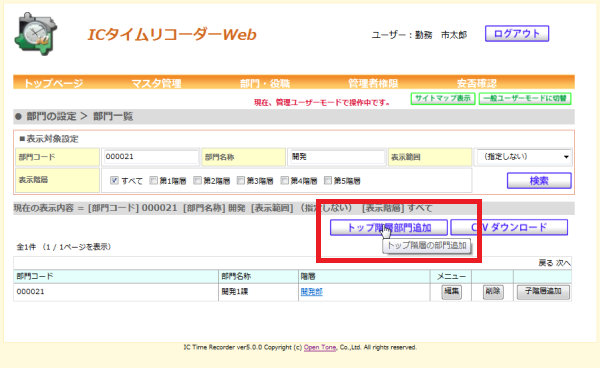Viewport: 600px width, 368px height.
Task: Switch to 一般ユーザーモード with green button
Action: 525,98
